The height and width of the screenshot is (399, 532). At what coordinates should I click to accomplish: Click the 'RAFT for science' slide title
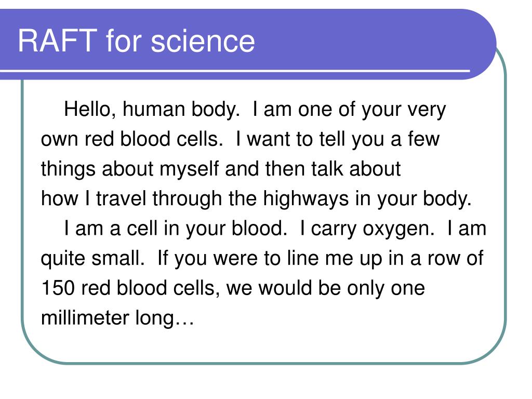click(x=136, y=41)
